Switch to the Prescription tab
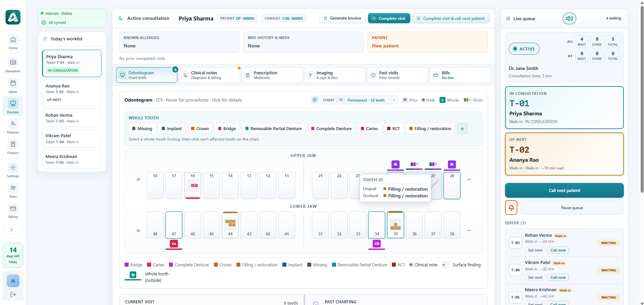644x305 pixels. [272, 75]
